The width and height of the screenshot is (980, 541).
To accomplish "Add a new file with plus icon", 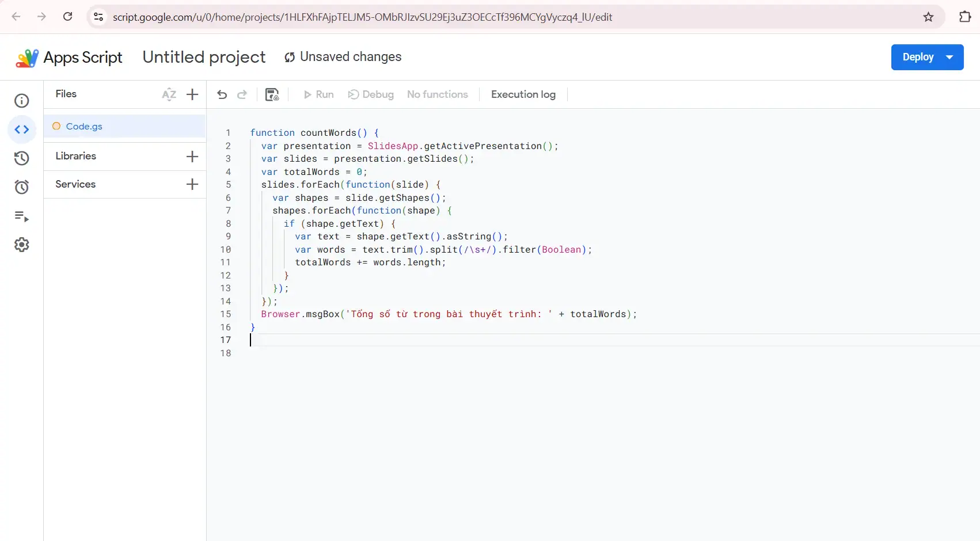I will 192,94.
